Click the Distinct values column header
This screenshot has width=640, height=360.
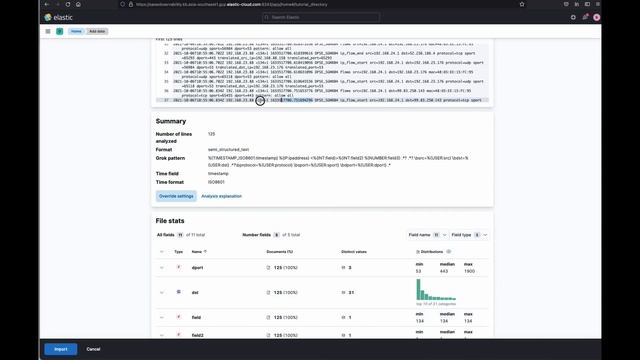point(354,251)
